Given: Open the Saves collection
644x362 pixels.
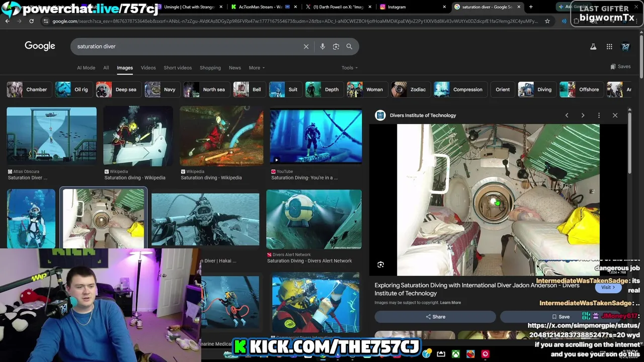Looking at the screenshot, I should point(620,66).
